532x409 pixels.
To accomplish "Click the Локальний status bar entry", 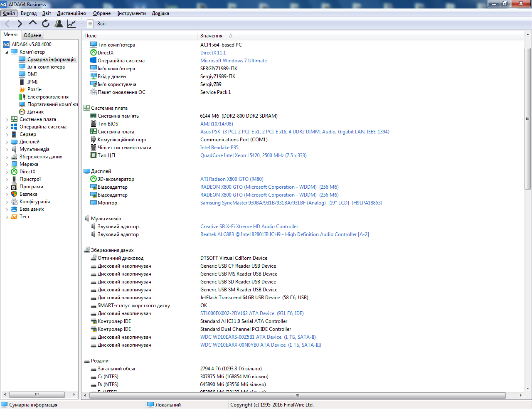I will pos(168,405).
